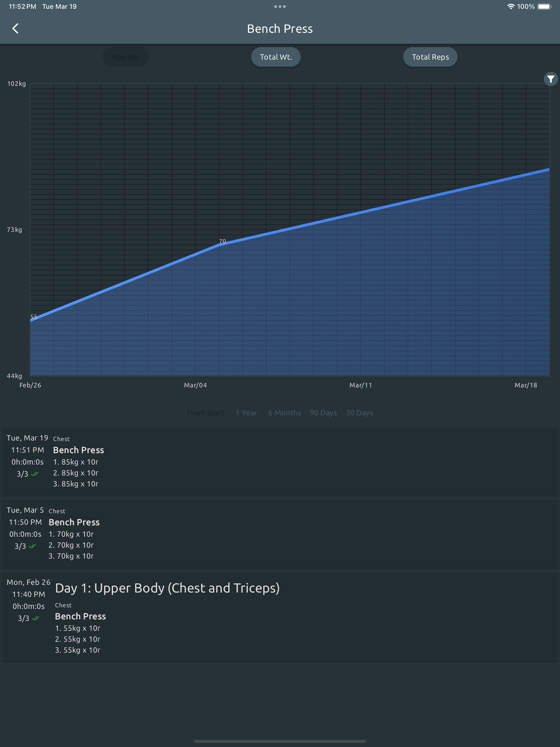Tap the Mar/11 date axis label
560x747 pixels.
[361, 385]
